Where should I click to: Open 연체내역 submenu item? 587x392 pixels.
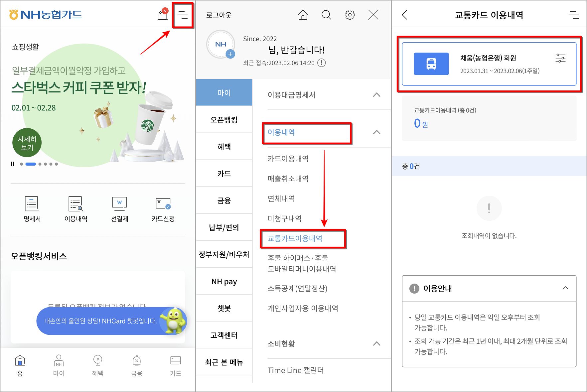pyautogui.click(x=281, y=198)
